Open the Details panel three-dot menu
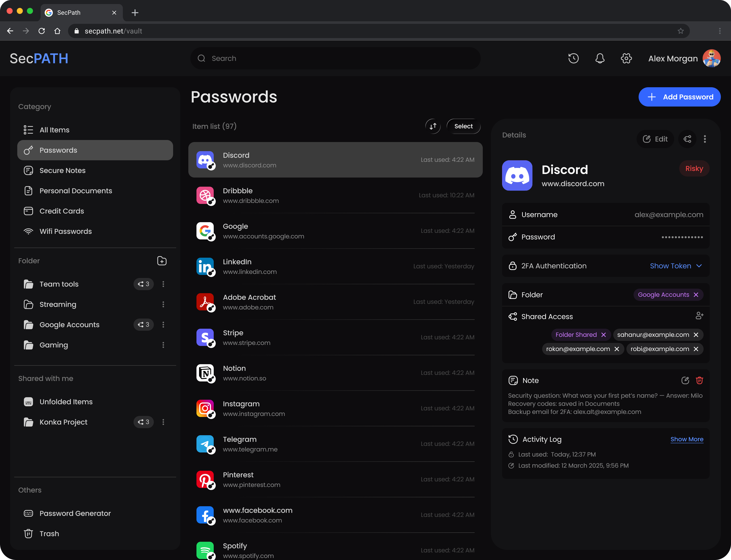Image resolution: width=731 pixels, height=560 pixels. [x=705, y=139]
